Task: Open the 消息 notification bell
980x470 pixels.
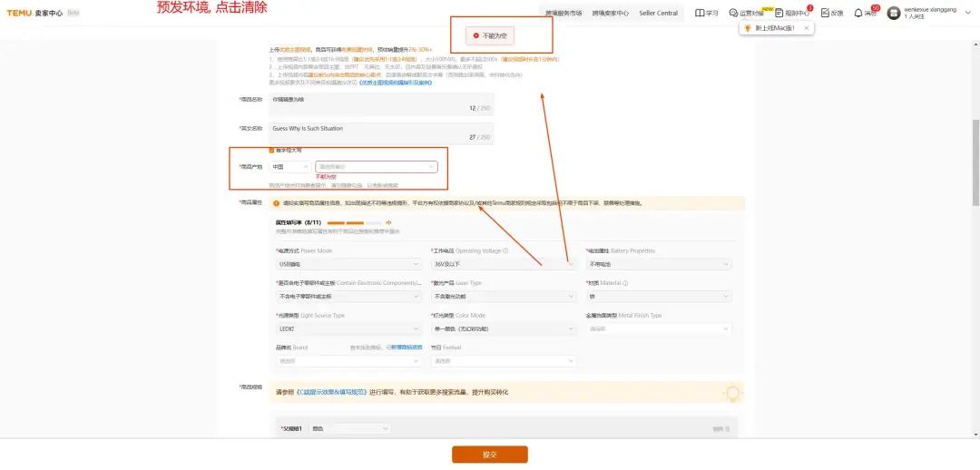Action: point(858,13)
